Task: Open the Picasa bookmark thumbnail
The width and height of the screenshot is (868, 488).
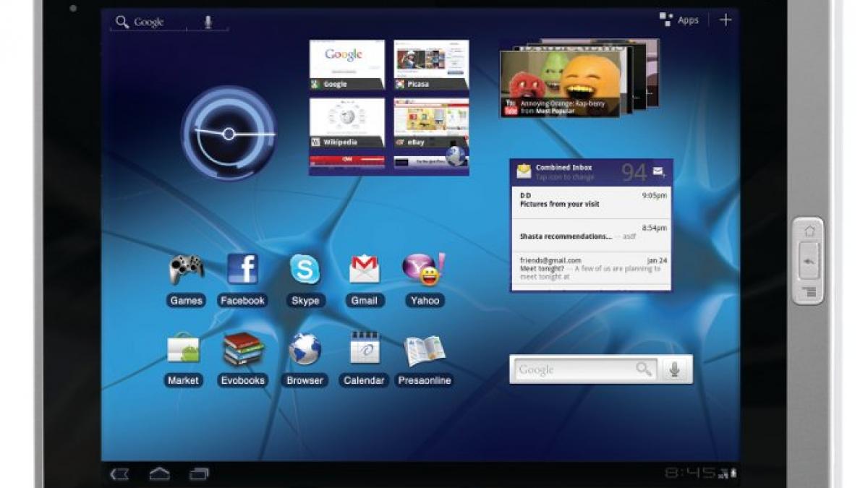Action: (431, 64)
